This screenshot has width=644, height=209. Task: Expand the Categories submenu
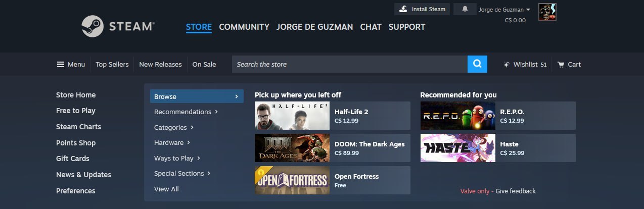(x=174, y=128)
